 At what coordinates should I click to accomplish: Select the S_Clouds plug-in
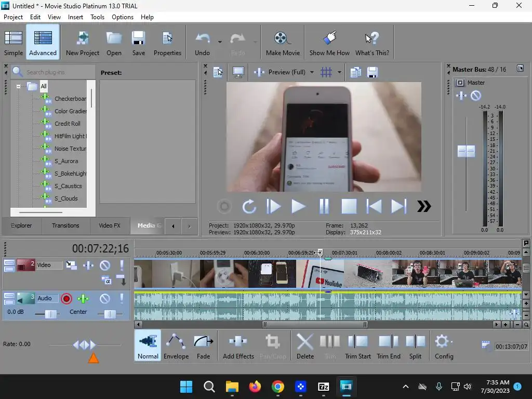pyautogui.click(x=66, y=198)
